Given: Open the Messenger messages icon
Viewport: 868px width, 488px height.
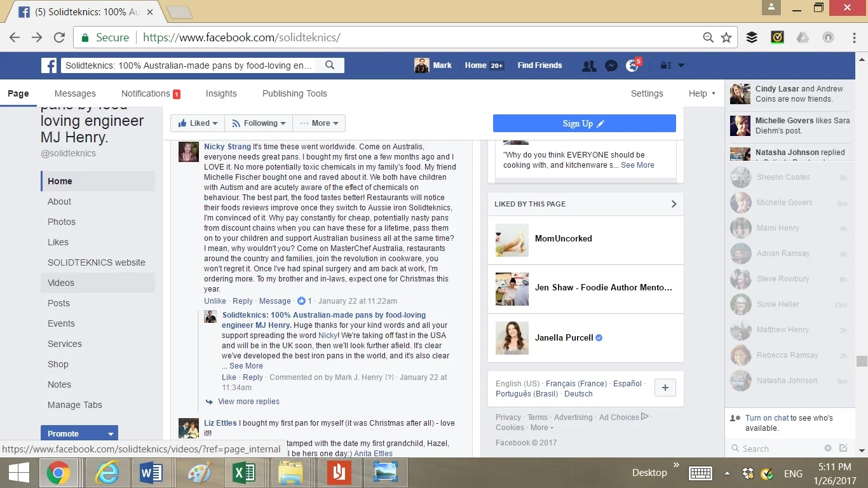Looking at the screenshot, I should (611, 65).
